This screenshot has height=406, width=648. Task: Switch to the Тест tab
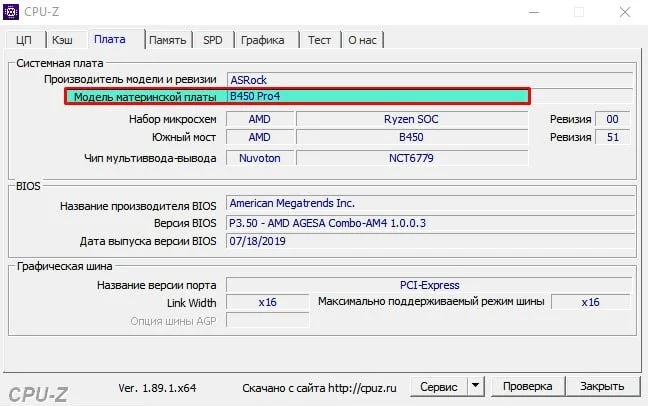point(319,40)
